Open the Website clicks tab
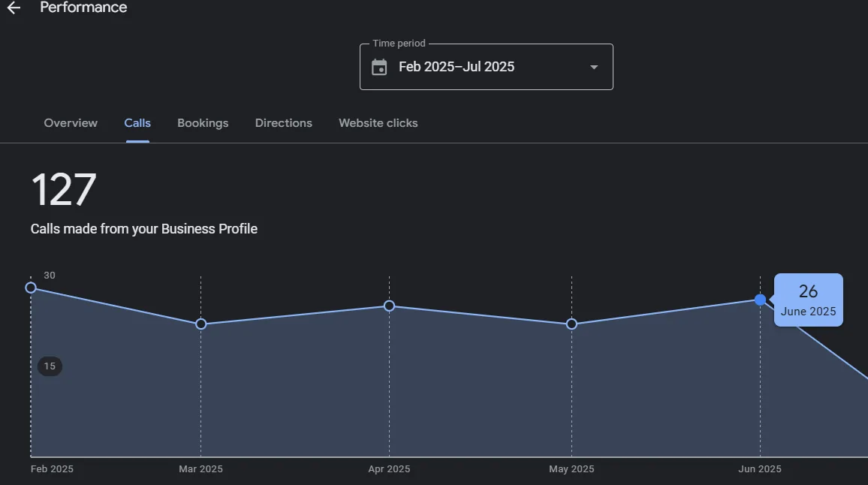 pos(378,123)
